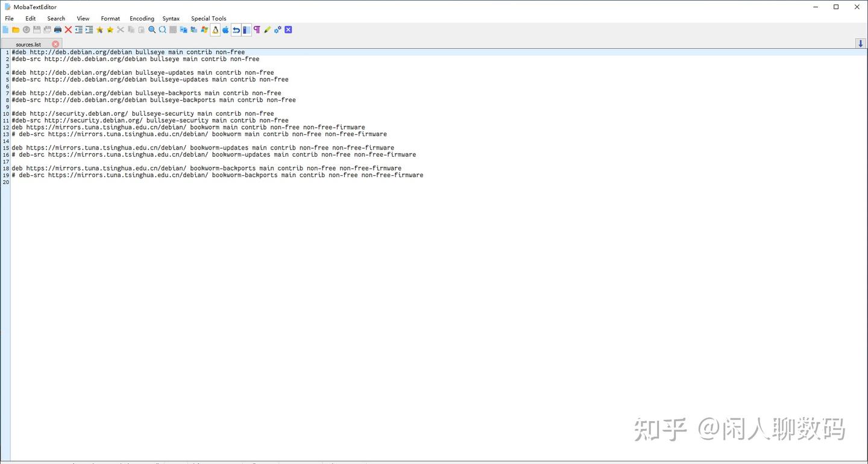Click line 4 '#deb ... bullseye-updates main contrib'

142,73
